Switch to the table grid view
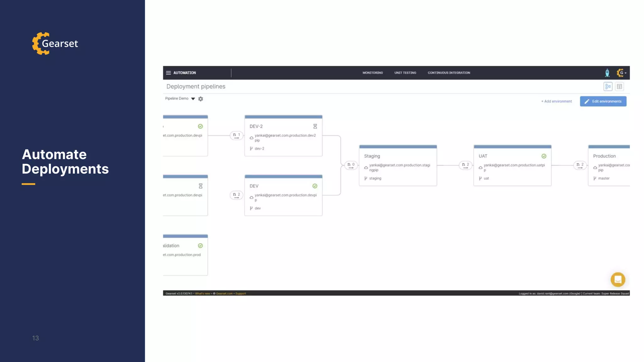 pyautogui.click(x=619, y=86)
